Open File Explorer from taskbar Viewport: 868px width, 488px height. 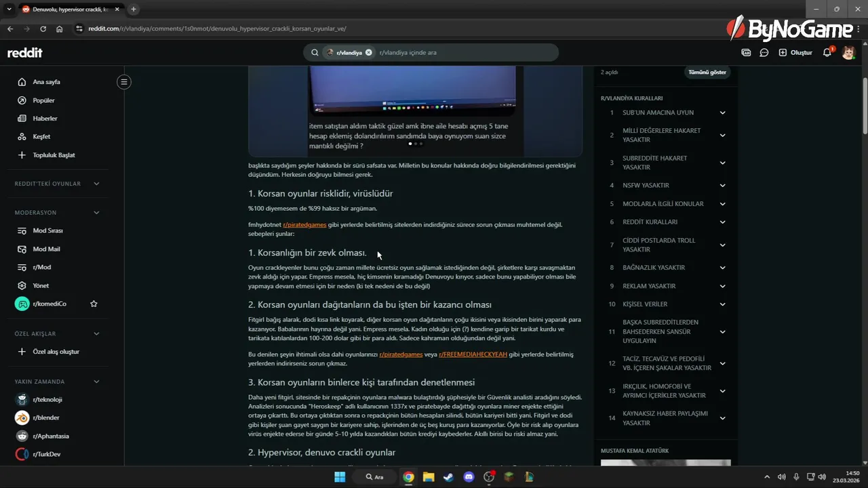pyautogui.click(x=429, y=477)
